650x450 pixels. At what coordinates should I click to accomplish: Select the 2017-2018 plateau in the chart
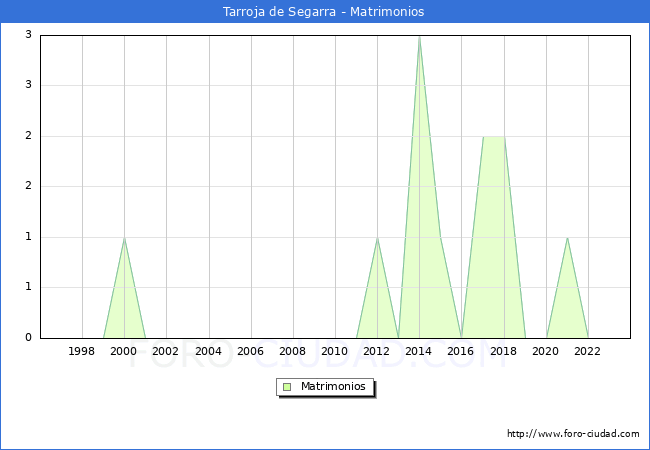pos(493,138)
